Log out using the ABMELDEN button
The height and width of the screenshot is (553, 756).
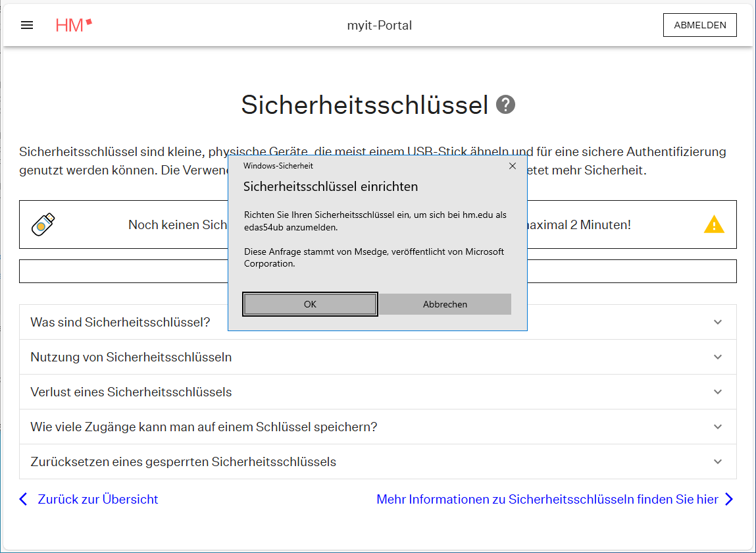[x=699, y=25]
